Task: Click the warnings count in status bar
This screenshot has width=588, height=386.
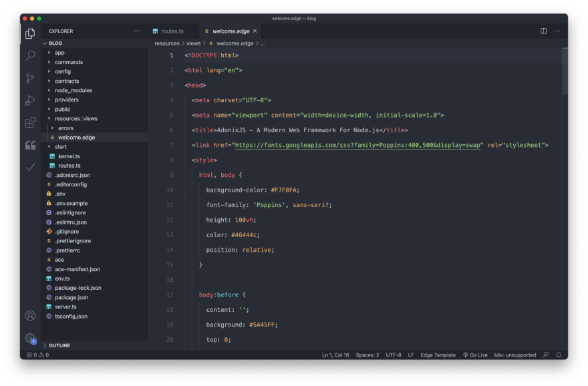Action: click(x=44, y=355)
